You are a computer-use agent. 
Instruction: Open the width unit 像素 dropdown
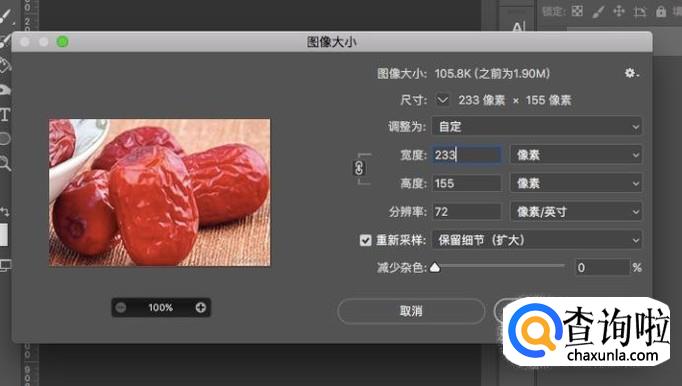(x=576, y=155)
